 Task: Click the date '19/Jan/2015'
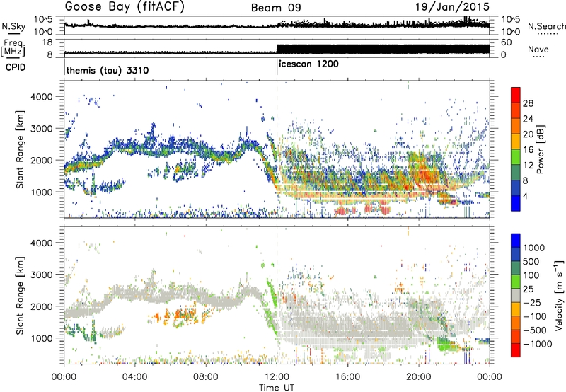click(452, 7)
